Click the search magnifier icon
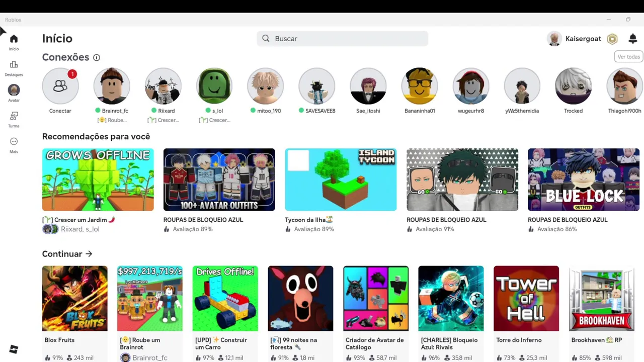This screenshot has height=362, width=644. point(266,39)
